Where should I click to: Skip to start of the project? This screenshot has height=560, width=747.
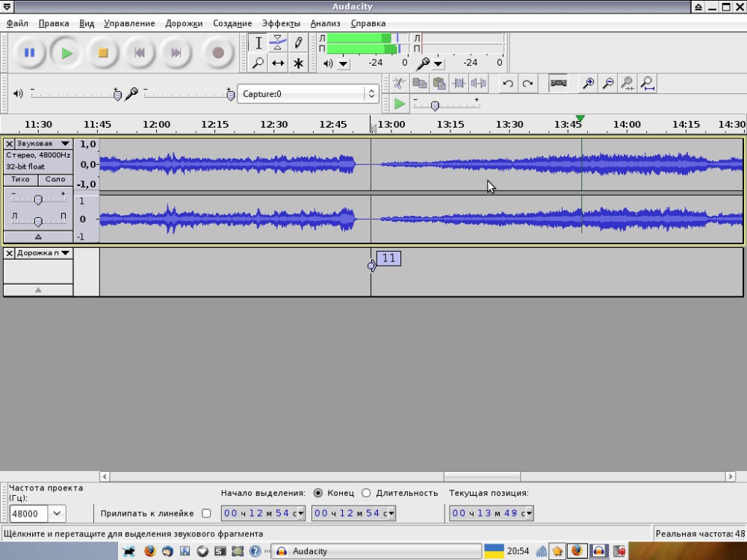(140, 53)
